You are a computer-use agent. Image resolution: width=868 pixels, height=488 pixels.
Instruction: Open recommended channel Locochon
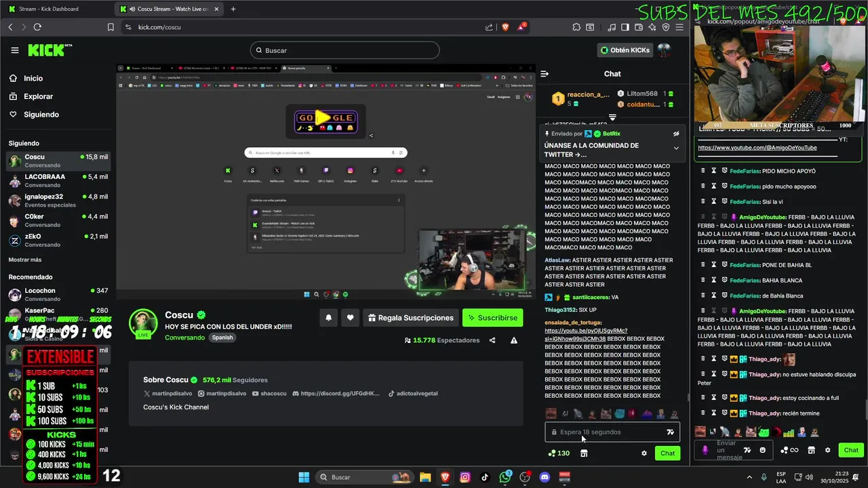point(58,295)
